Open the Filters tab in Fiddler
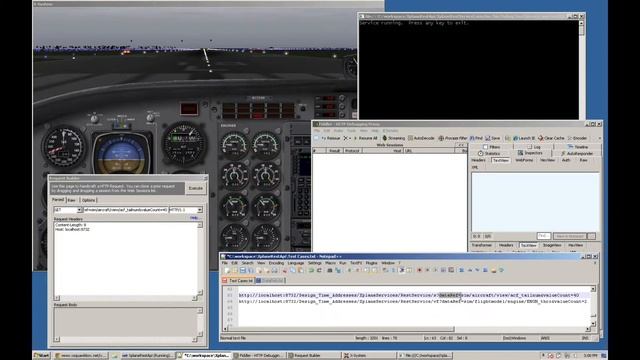Viewport: 640px width, 360px height. point(491,147)
